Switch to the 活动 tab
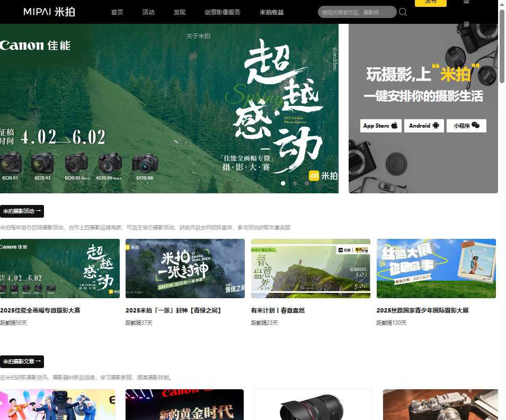This screenshot has width=506, height=420. [x=148, y=12]
